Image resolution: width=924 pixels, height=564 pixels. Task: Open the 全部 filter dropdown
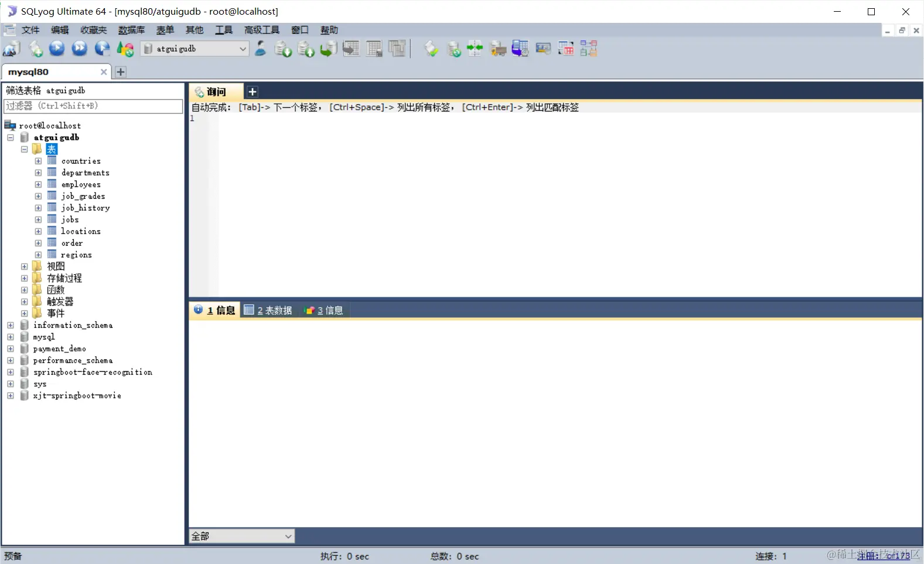coord(241,536)
